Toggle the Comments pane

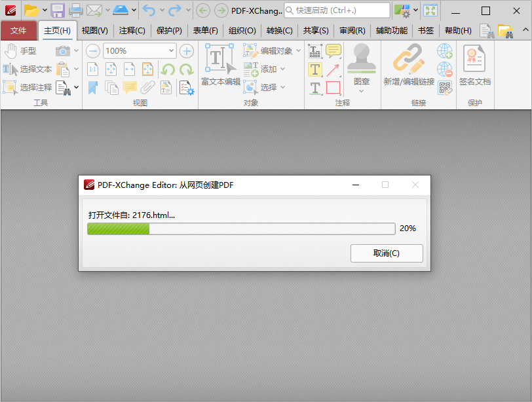(130, 87)
